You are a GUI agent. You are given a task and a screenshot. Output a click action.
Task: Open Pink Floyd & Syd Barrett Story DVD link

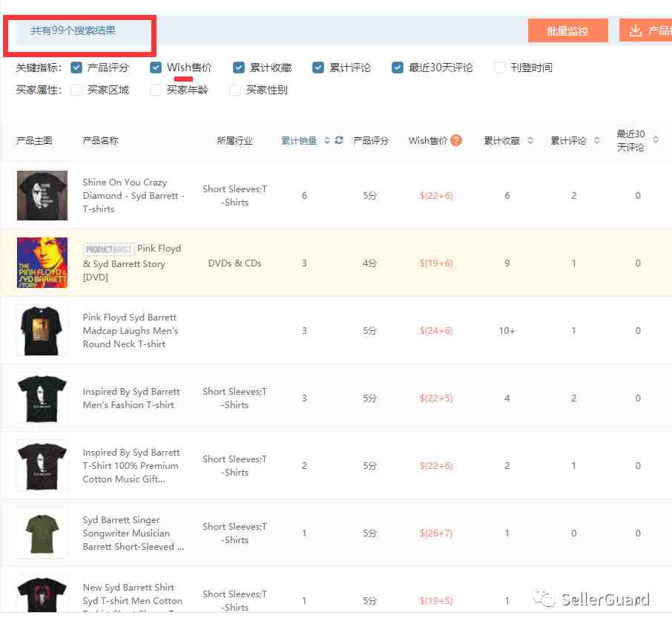pyautogui.click(x=131, y=263)
